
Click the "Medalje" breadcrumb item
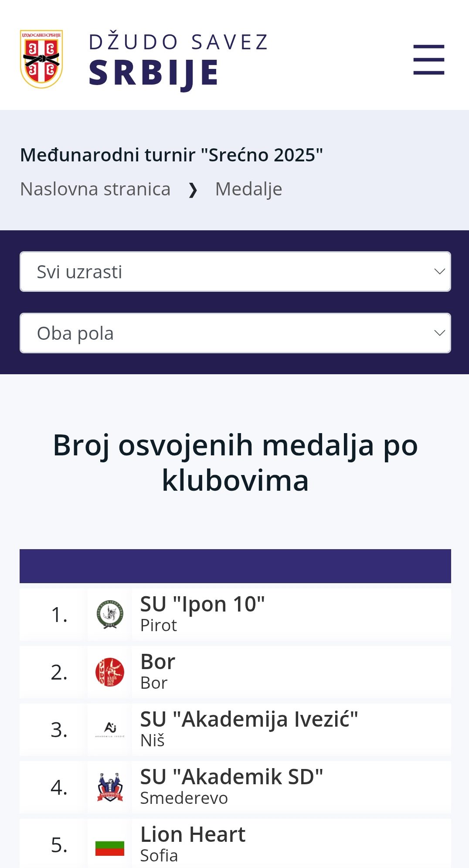pyautogui.click(x=248, y=189)
